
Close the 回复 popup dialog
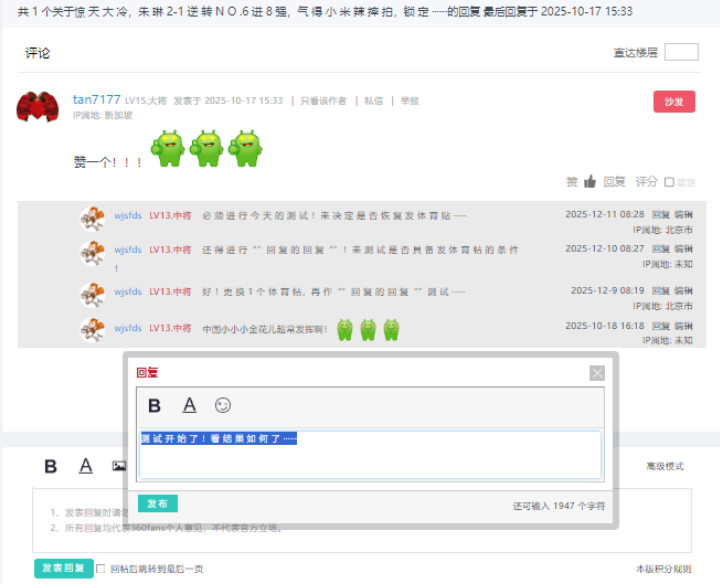click(597, 373)
